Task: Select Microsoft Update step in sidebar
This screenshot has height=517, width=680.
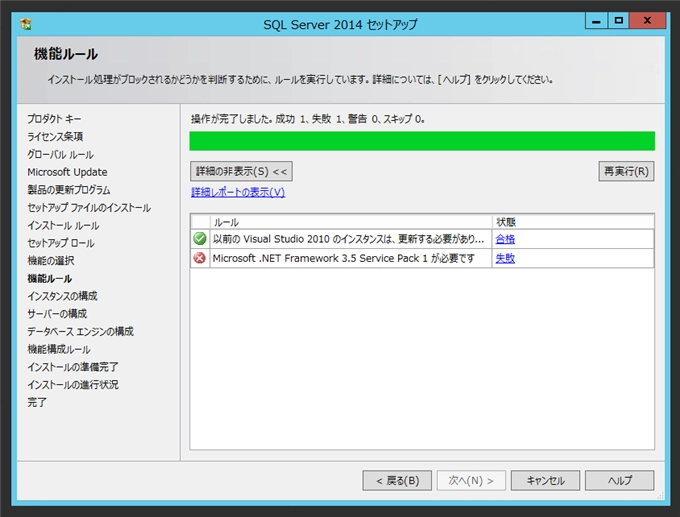Action: coord(67,172)
